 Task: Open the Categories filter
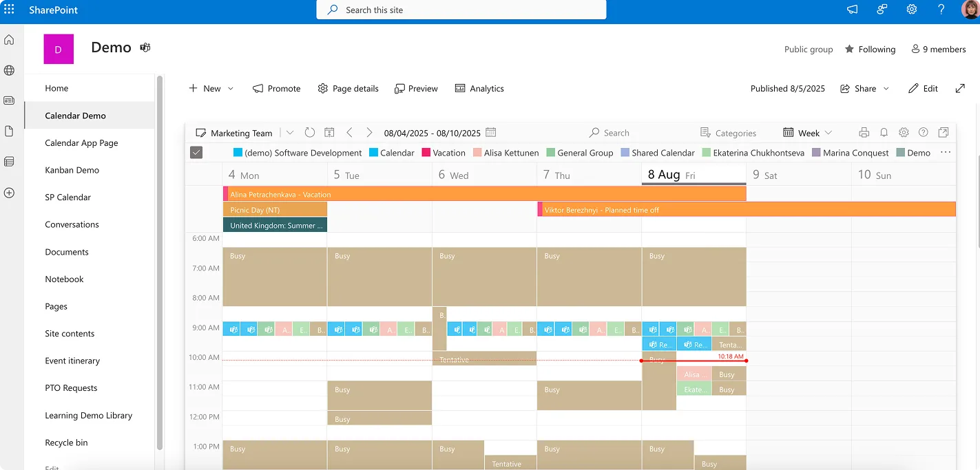[730, 132]
